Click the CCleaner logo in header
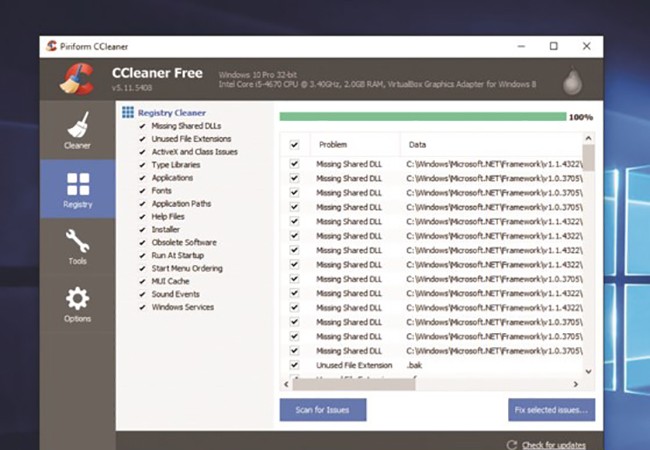Screen dimensions: 650x450 [x=77, y=79]
